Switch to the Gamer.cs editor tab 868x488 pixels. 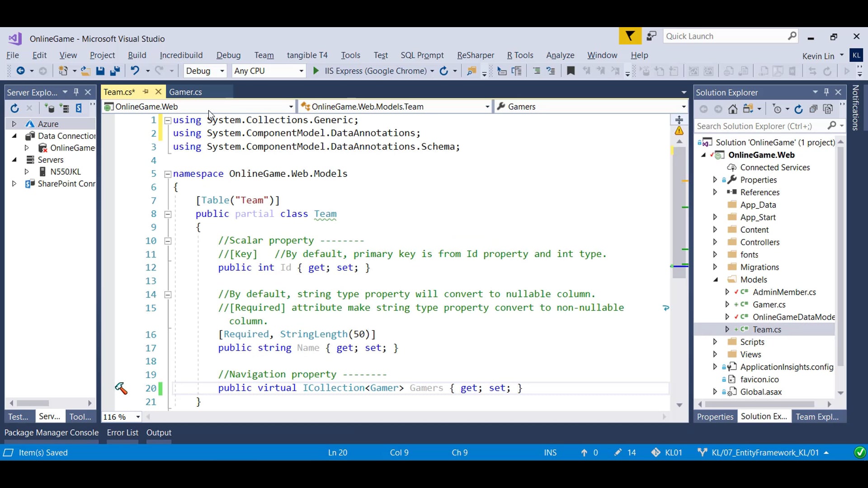185,92
